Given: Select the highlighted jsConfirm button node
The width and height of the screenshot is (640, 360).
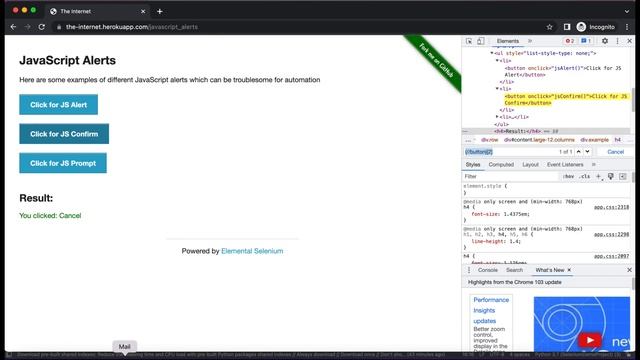Looking at the screenshot, I should [x=566, y=100].
